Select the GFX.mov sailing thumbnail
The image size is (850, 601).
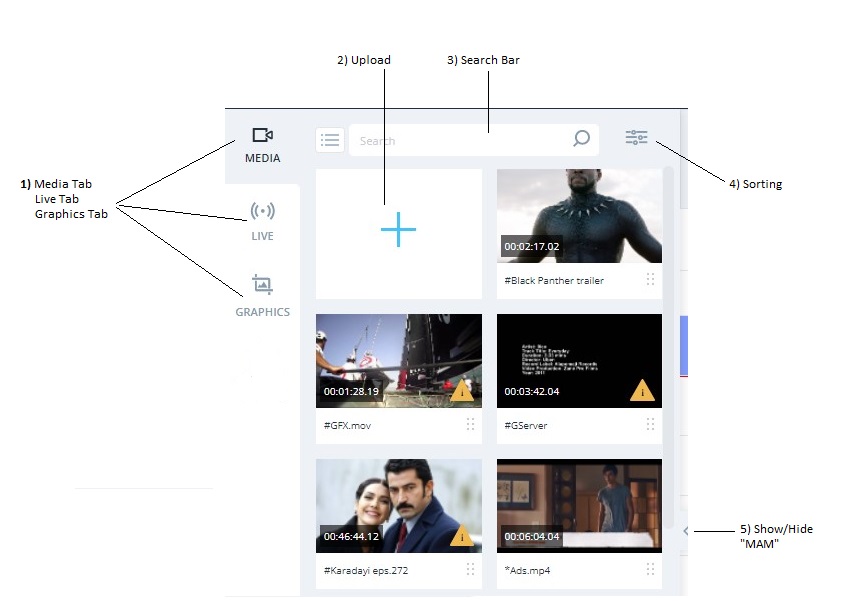(x=398, y=360)
